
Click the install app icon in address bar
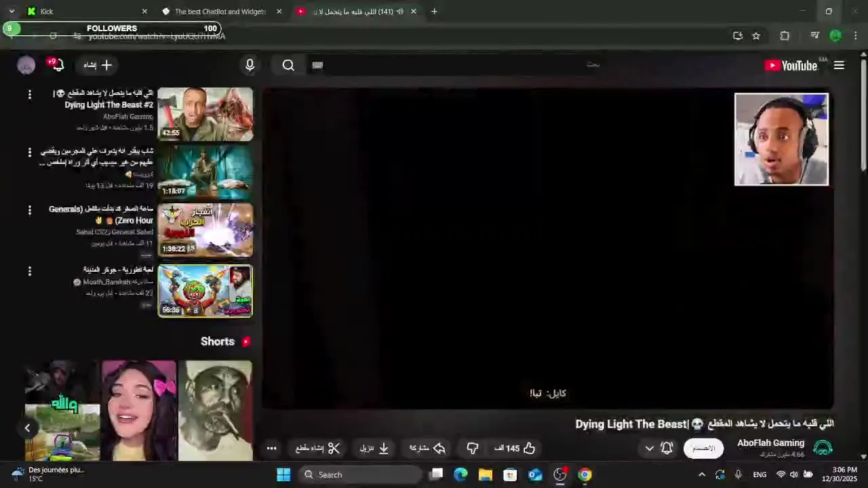click(x=738, y=36)
